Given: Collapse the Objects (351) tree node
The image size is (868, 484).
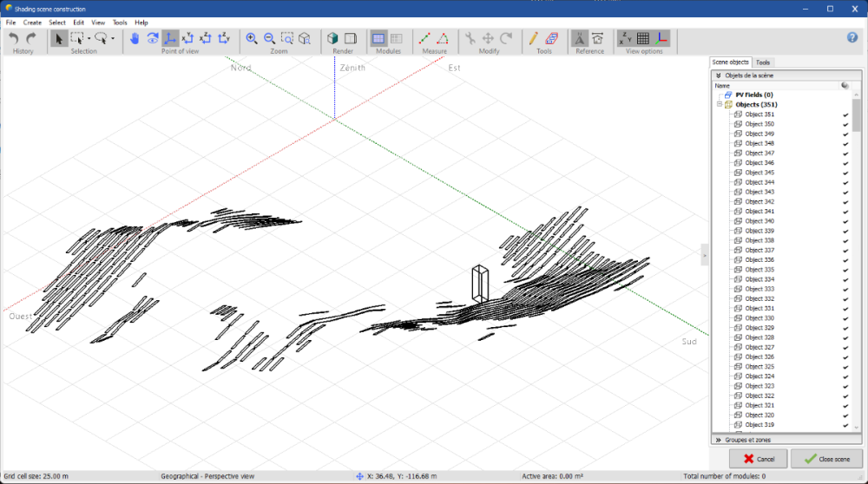Looking at the screenshot, I should pyautogui.click(x=720, y=104).
